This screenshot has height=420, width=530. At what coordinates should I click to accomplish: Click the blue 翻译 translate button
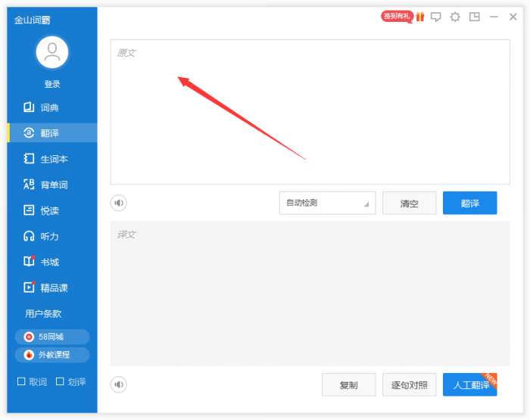tap(470, 203)
